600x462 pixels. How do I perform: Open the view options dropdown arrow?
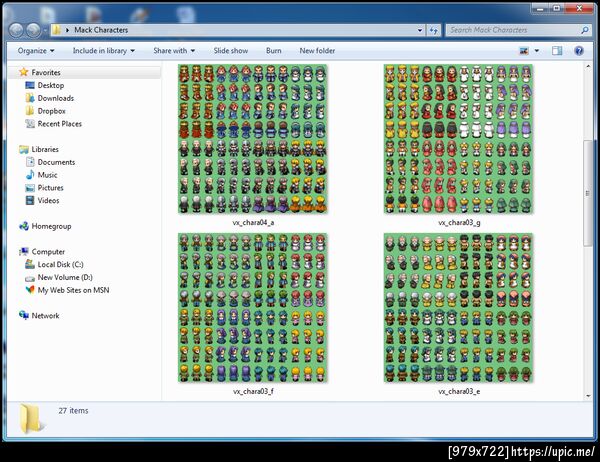coord(536,51)
